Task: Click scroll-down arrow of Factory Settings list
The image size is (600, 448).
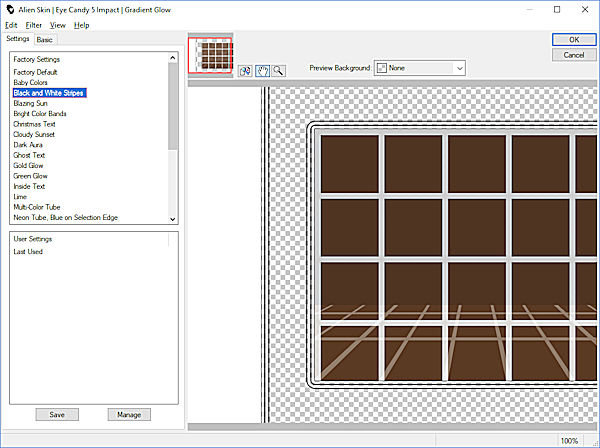Action: (173, 219)
